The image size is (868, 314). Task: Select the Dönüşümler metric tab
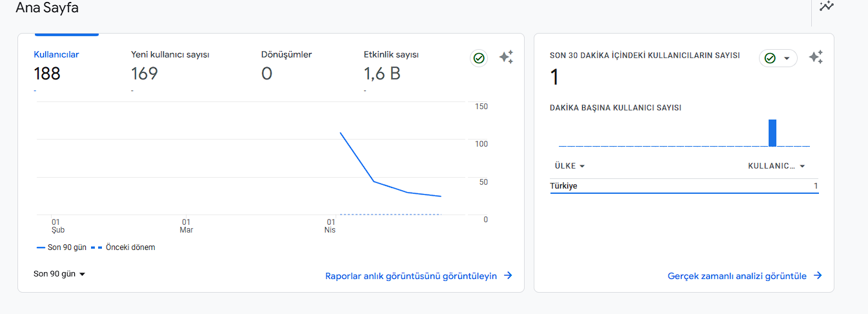click(x=287, y=55)
